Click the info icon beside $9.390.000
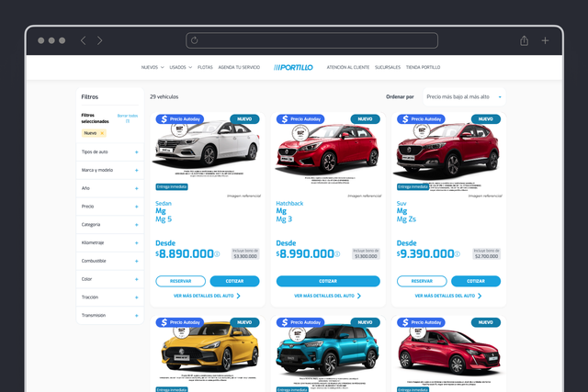Screen dimensions: 588x392 [x=458, y=254]
